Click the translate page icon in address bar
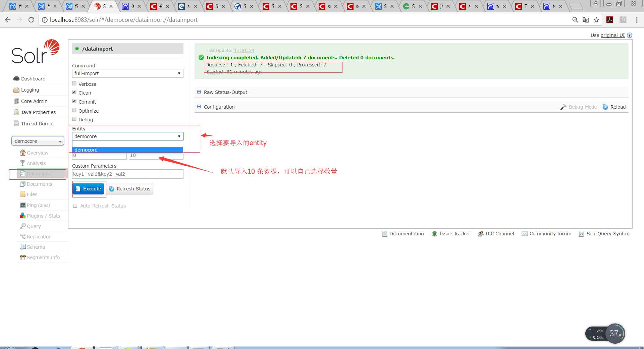Viewport: 644px width, 349px height. 586,20
